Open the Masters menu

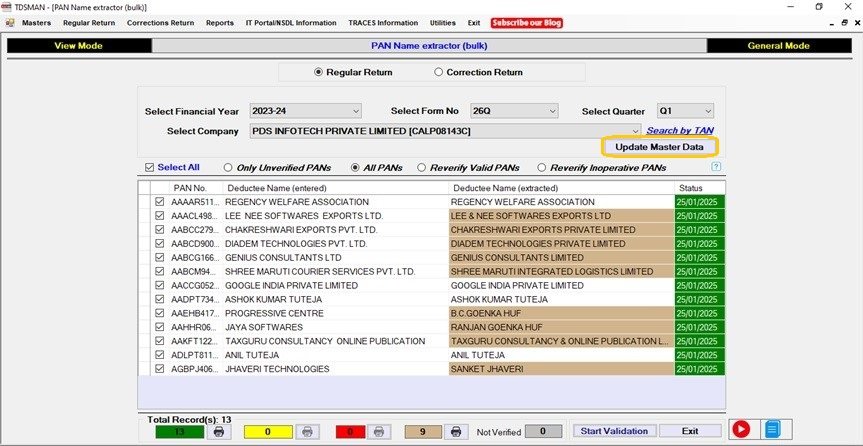click(36, 23)
